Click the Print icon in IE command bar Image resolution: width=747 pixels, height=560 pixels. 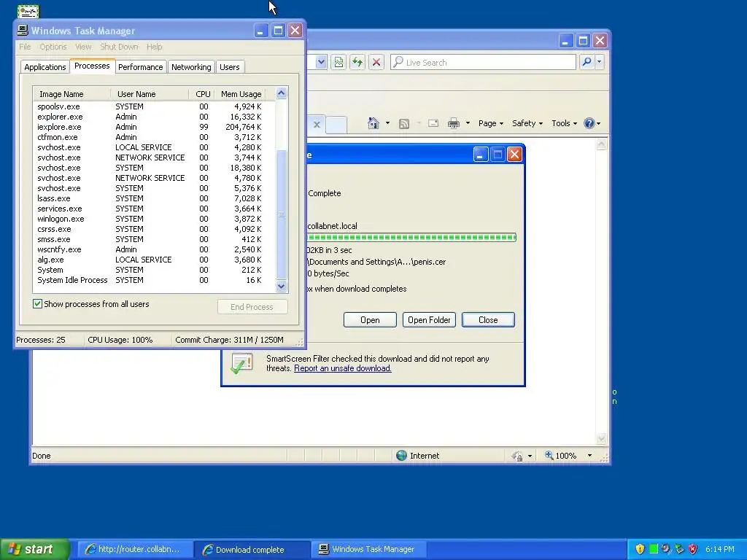click(454, 123)
